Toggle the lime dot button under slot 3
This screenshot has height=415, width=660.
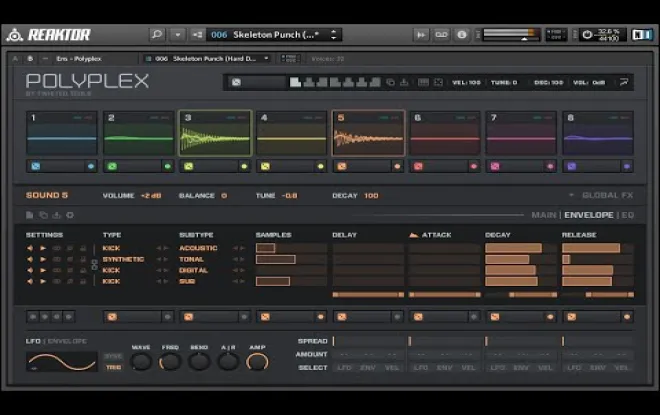pos(244,166)
